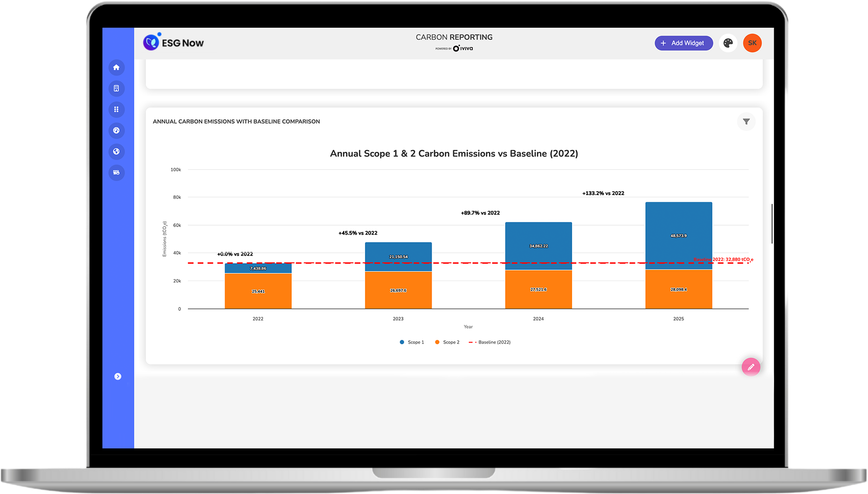Click the page vertical scrollbar
Viewport: 868px width, 494px height.
[x=772, y=224]
